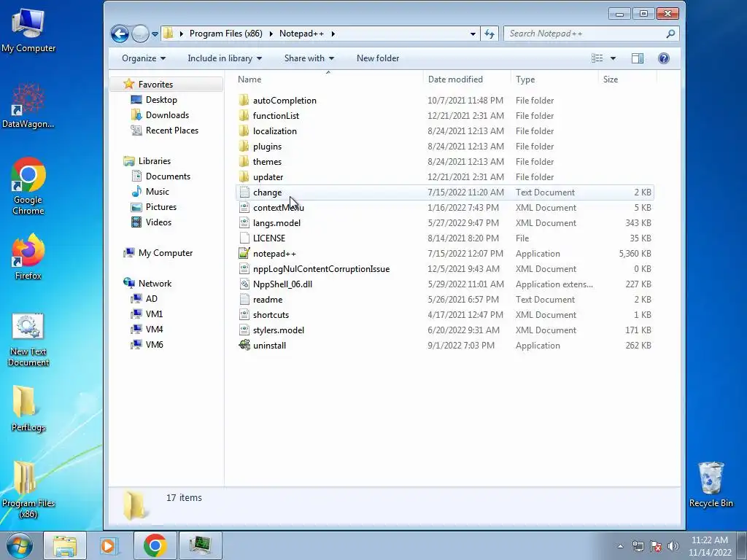Toggle the preview pane button
This screenshot has height=560, width=747.
(638, 58)
